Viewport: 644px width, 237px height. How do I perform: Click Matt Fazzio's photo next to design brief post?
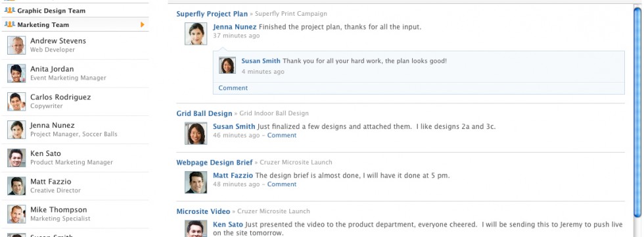[196, 182]
